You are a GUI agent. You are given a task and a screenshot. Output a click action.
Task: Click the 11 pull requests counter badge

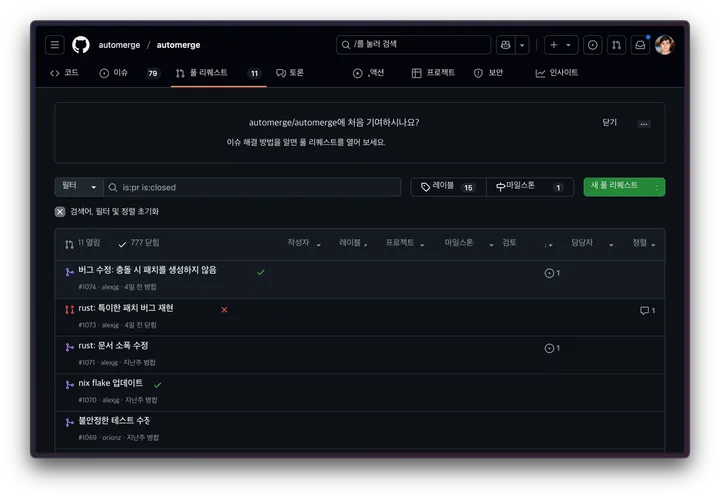coord(254,73)
